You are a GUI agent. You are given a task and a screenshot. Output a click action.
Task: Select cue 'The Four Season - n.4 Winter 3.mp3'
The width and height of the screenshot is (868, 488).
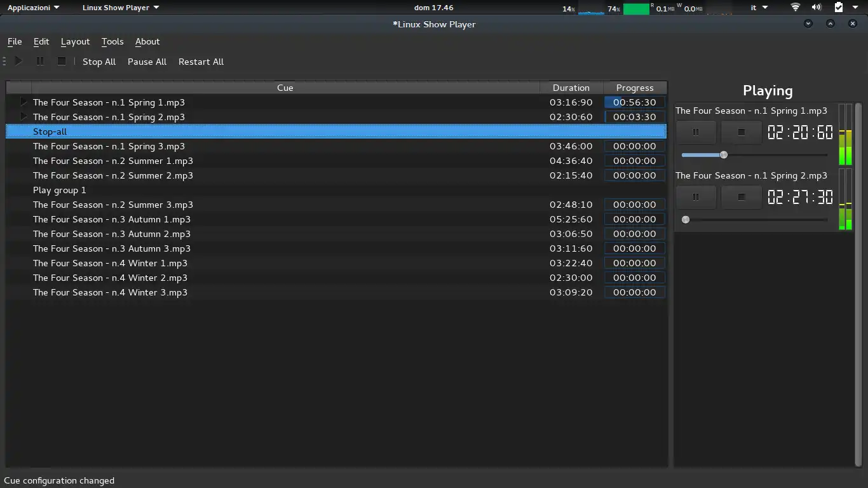click(x=336, y=292)
